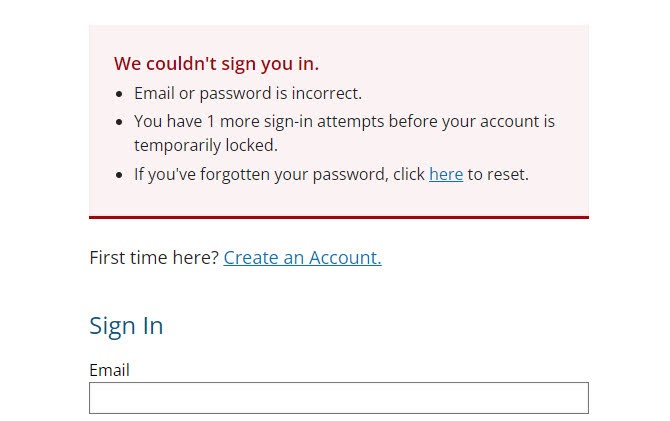Click the "to reset." text after the link
Viewport: 670px width, 421px height.
[x=498, y=174]
